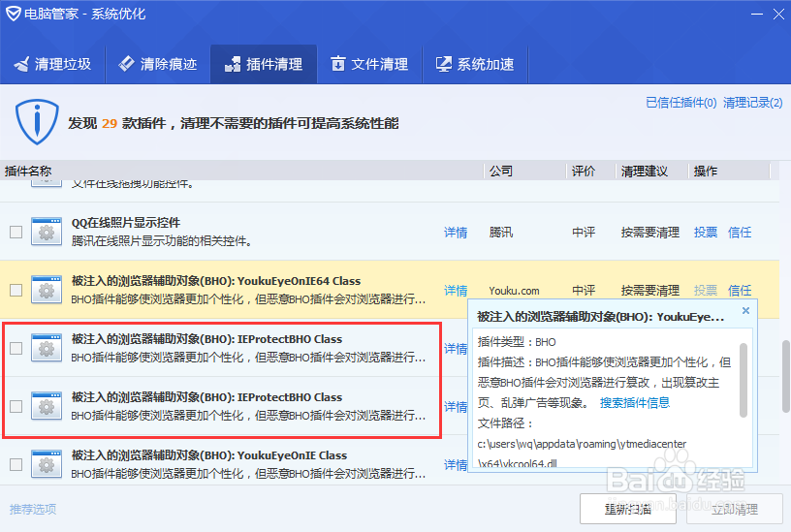Click the first IEProtectBHO Class plugin icon

coord(47,348)
